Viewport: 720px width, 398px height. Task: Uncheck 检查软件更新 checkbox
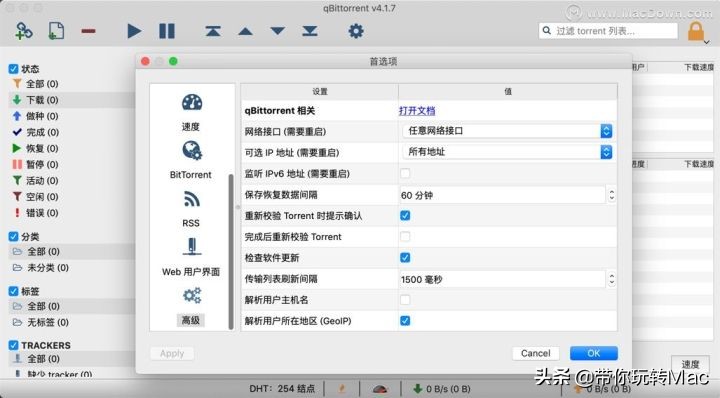pos(405,258)
